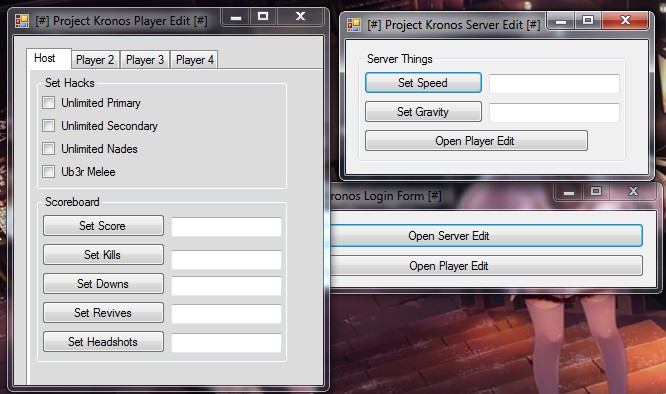This screenshot has height=394, width=666.
Task: Click the Server Edit window app icon
Action: [353, 25]
